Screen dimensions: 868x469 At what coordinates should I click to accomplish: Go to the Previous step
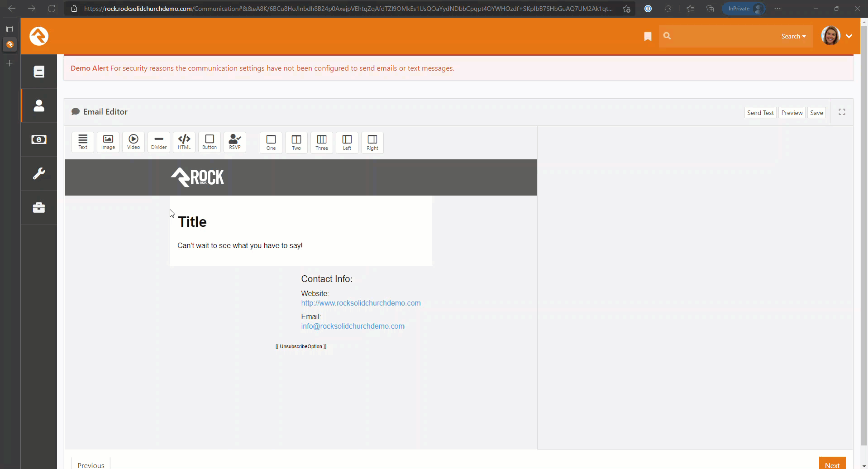[x=91, y=463]
